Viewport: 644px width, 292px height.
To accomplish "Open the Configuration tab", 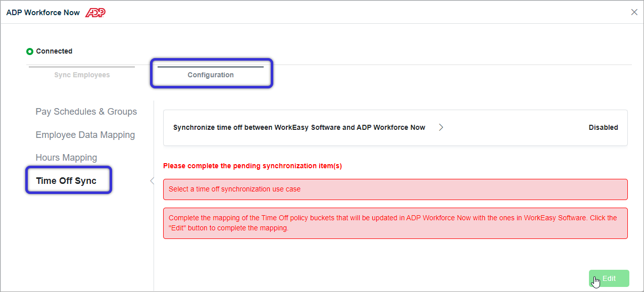I will 211,75.
